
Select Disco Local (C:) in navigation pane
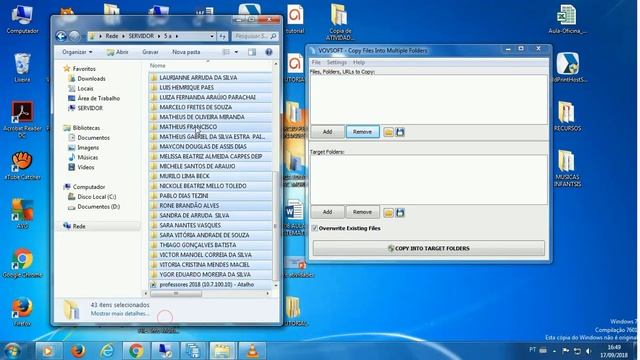pos(97,197)
